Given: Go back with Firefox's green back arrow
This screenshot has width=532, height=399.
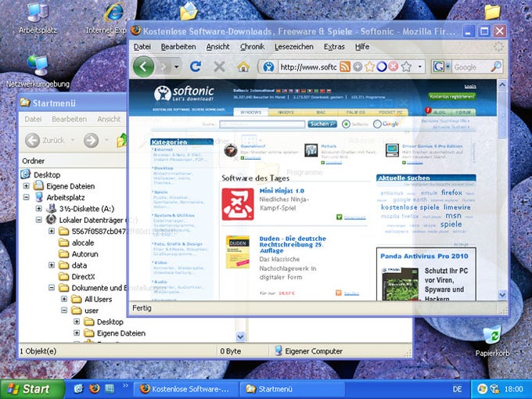Looking at the screenshot, I should (143, 66).
